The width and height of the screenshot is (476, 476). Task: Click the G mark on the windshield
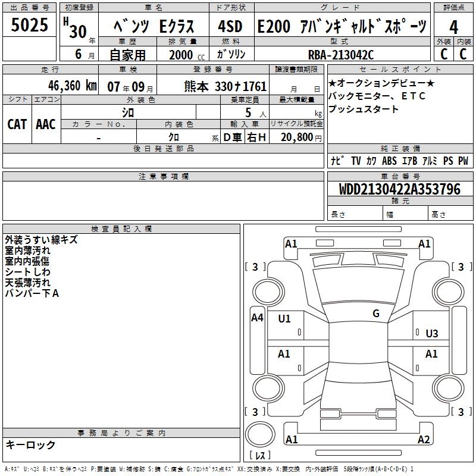click(x=375, y=314)
